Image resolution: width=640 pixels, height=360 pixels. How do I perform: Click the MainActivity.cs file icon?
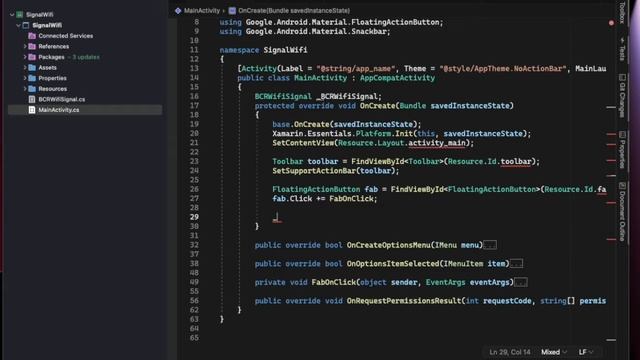pyautogui.click(x=32, y=110)
